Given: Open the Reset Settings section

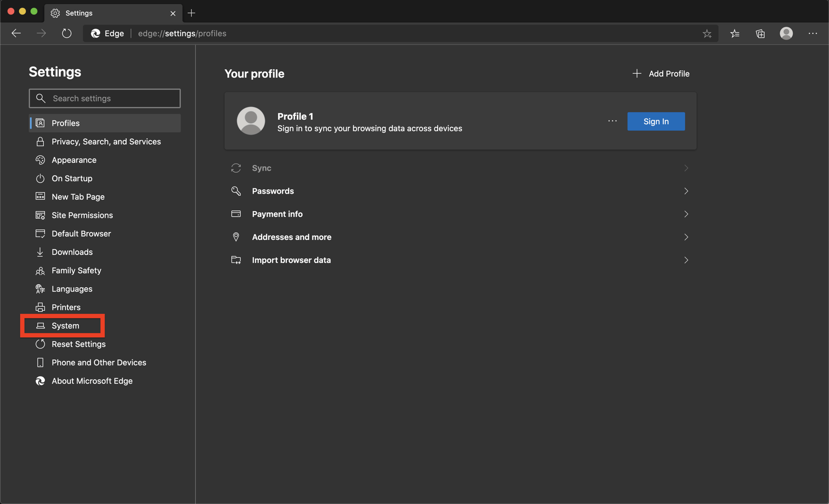Looking at the screenshot, I should 78,344.
